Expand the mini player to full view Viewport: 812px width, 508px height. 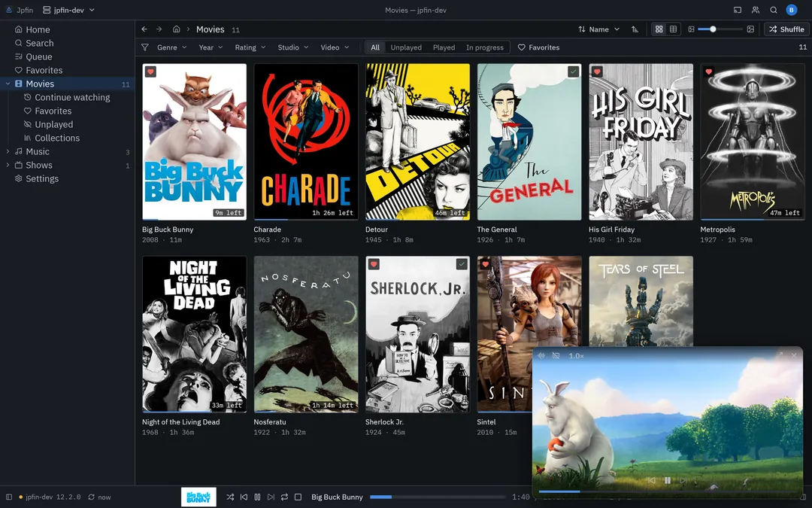tap(780, 355)
